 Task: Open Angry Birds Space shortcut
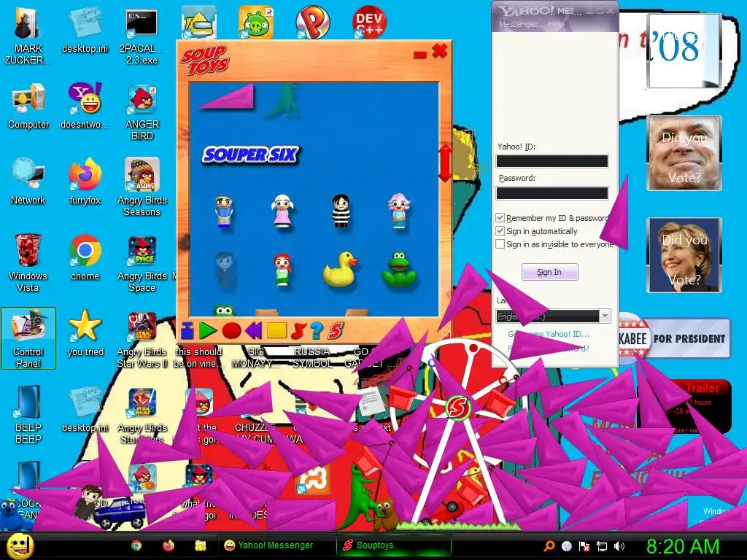(142, 262)
